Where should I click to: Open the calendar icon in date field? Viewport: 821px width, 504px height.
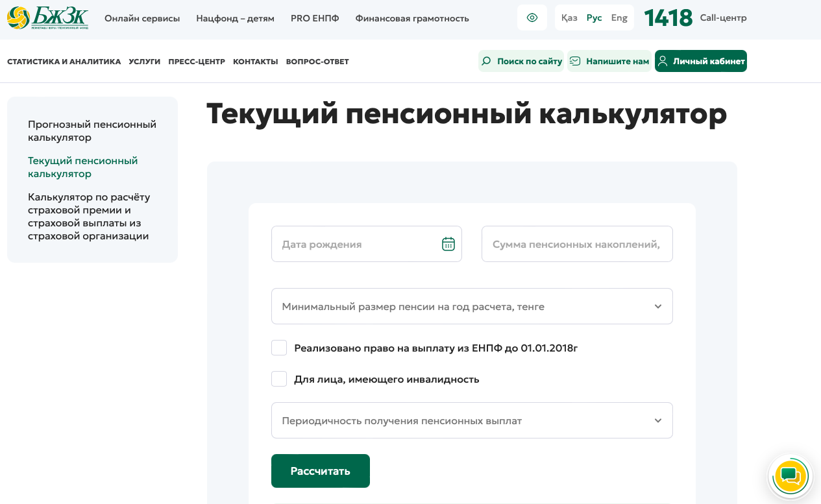[x=448, y=244]
